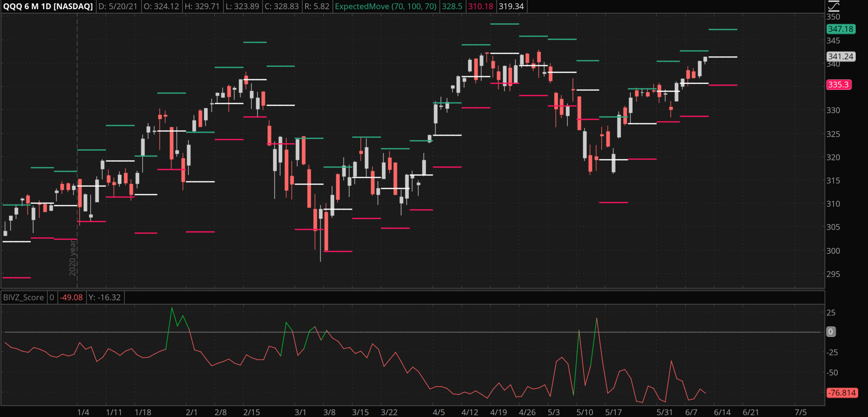Click the D: 5/20/21 date readout
868x417 pixels.
pos(118,6)
